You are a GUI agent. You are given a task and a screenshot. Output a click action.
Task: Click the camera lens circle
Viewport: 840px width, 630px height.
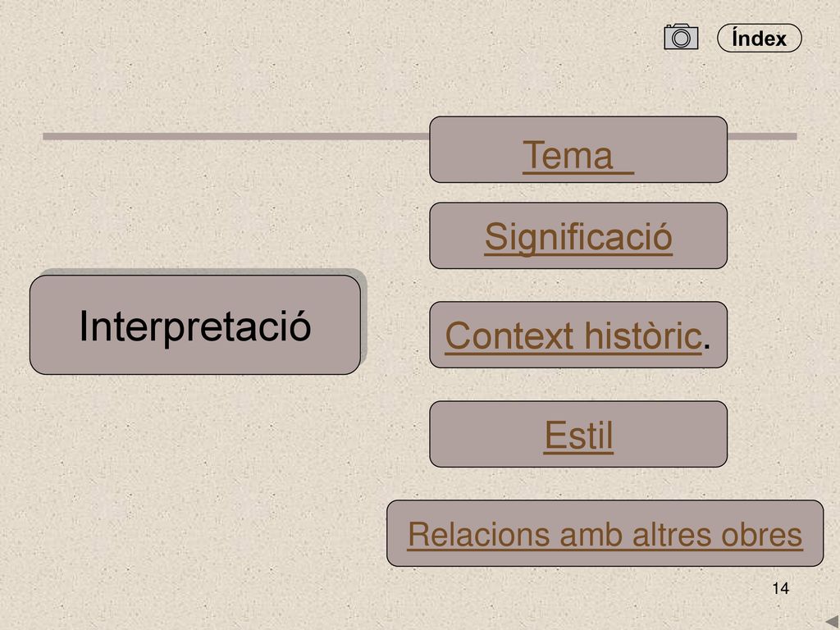tap(681, 39)
